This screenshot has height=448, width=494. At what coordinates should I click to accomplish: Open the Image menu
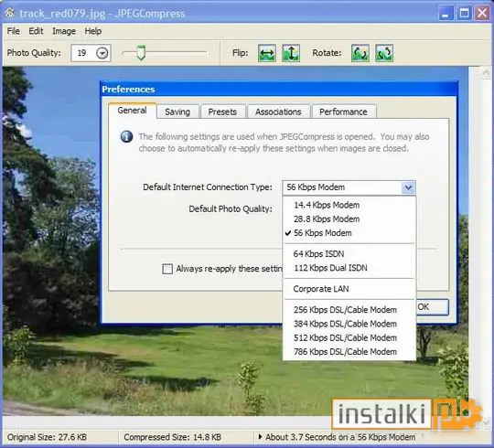(x=64, y=31)
